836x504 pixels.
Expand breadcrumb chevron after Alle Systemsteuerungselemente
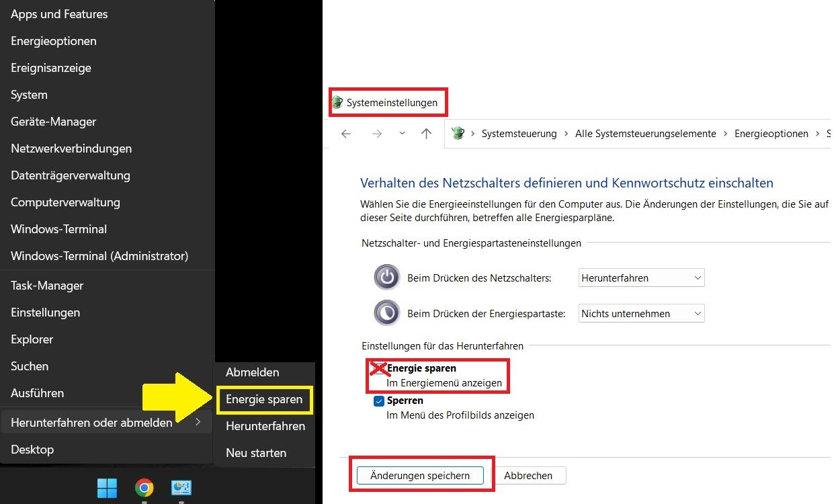tap(726, 134)
